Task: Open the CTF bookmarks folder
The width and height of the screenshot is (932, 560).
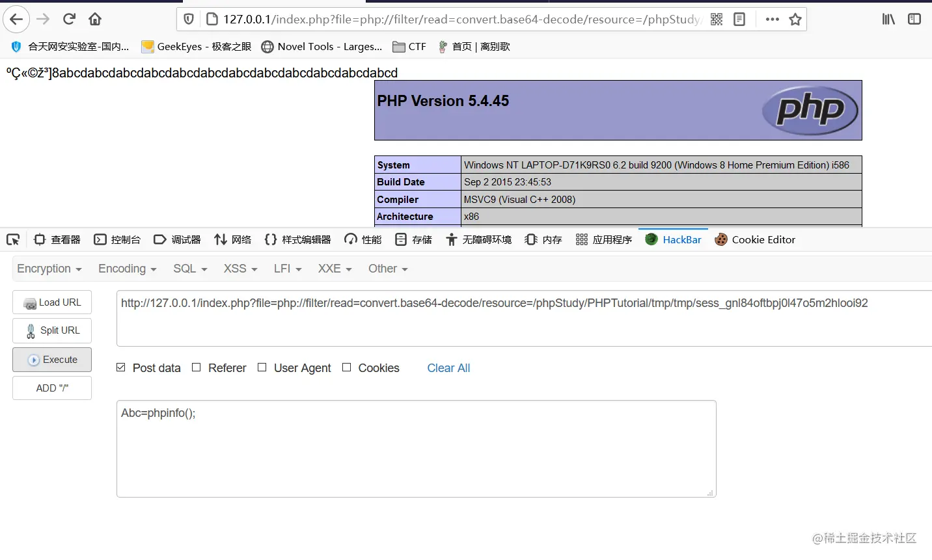Action: (409, 46)
